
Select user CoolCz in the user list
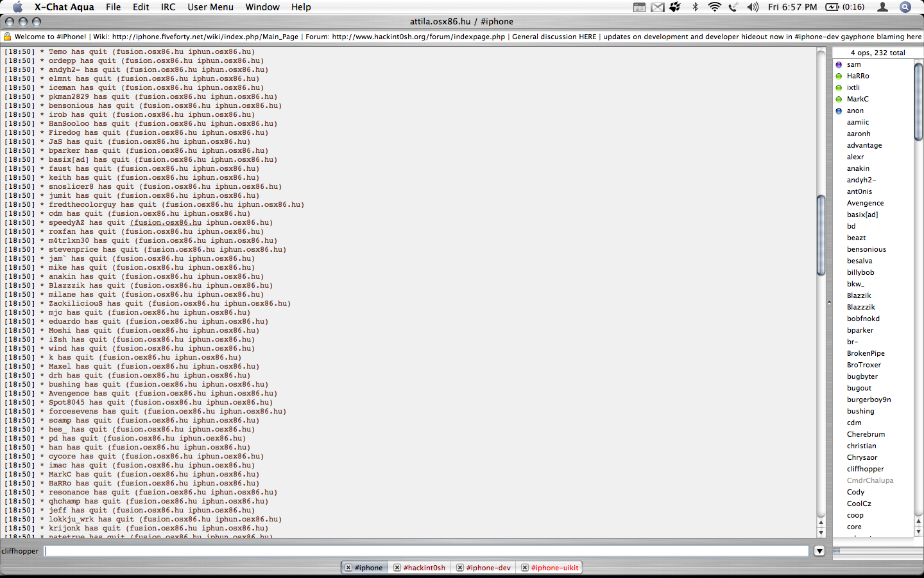[x=859, y=504]
